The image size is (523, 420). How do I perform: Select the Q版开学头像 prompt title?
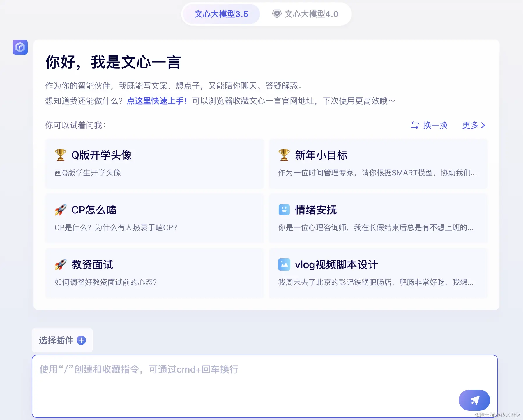click(101, 155)
